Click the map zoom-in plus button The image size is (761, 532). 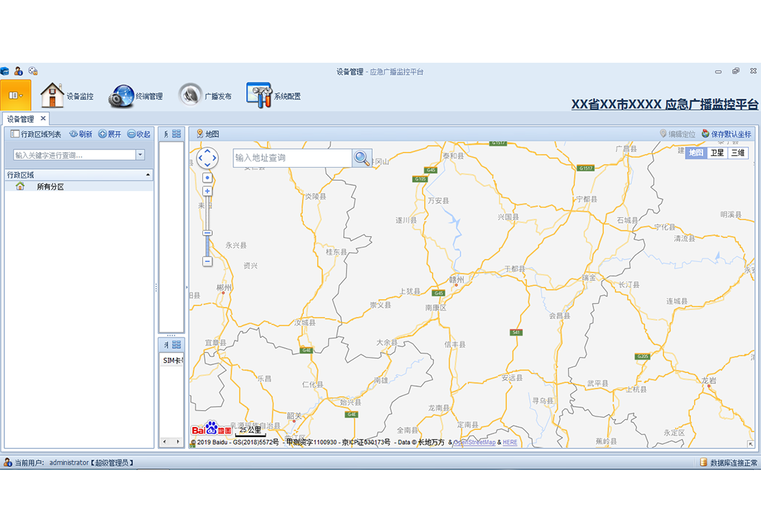point(207,191)
